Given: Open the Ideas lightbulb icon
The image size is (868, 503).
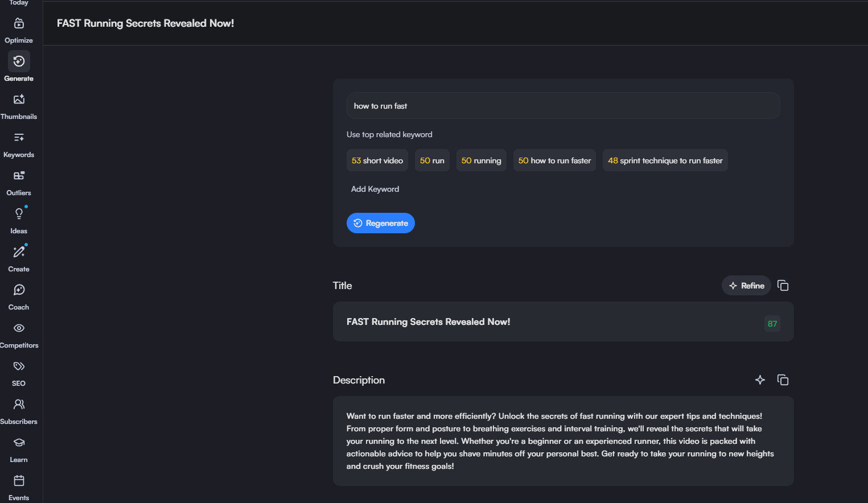Looking at the screenshot, I should point(19,214).
